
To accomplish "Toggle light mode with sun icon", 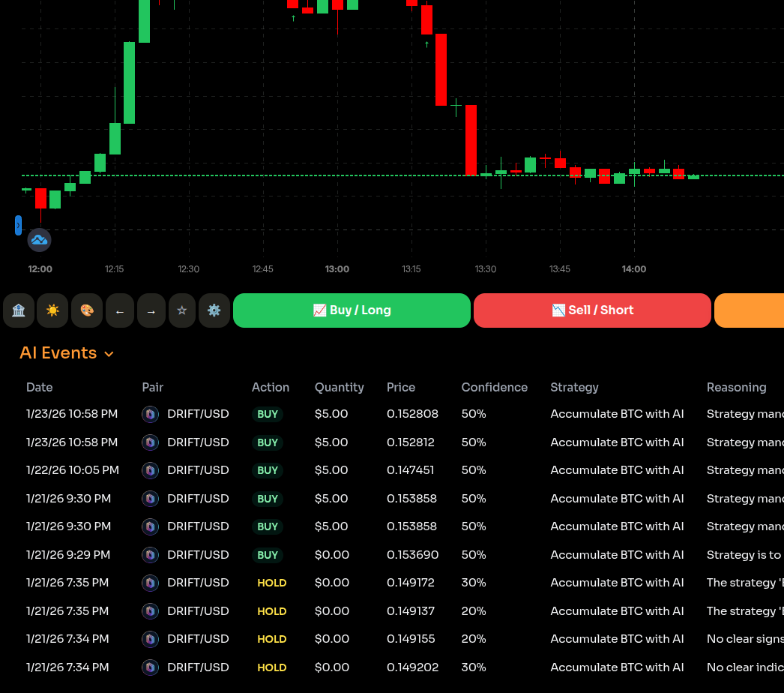I will [x=52, y=310].
